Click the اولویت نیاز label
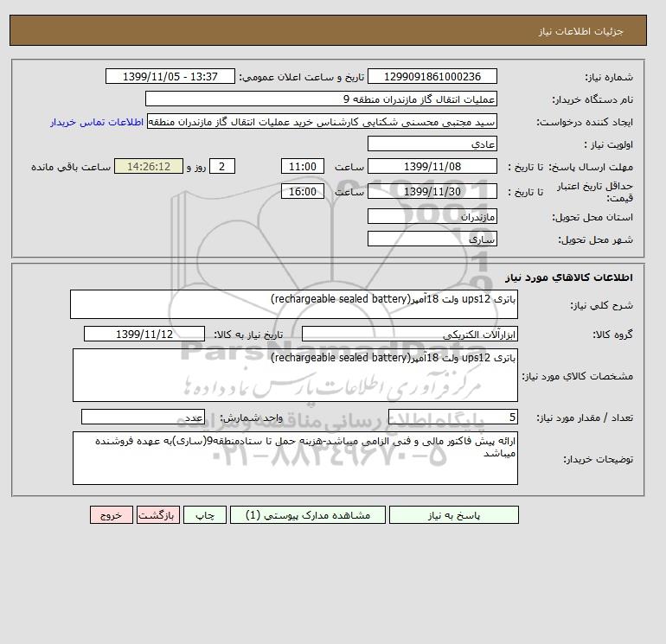The image size is (666, 644). click(609, 144)
